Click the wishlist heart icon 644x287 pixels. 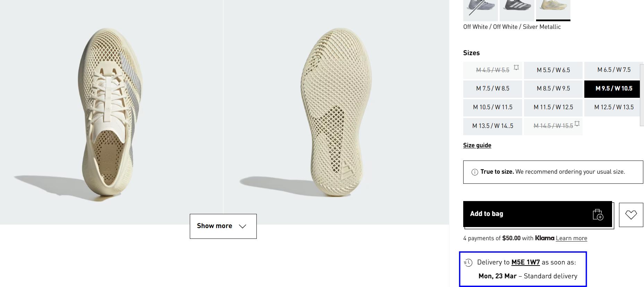tap(631, 215)
